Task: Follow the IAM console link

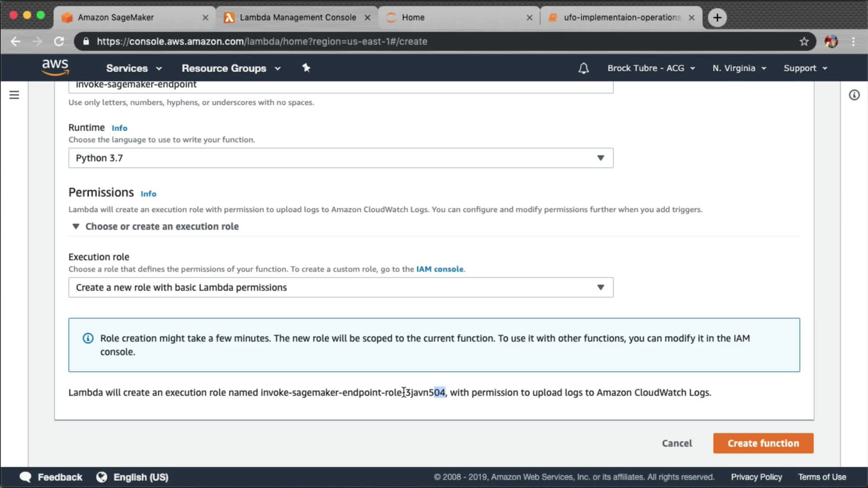Action: (x=439, y=269)
